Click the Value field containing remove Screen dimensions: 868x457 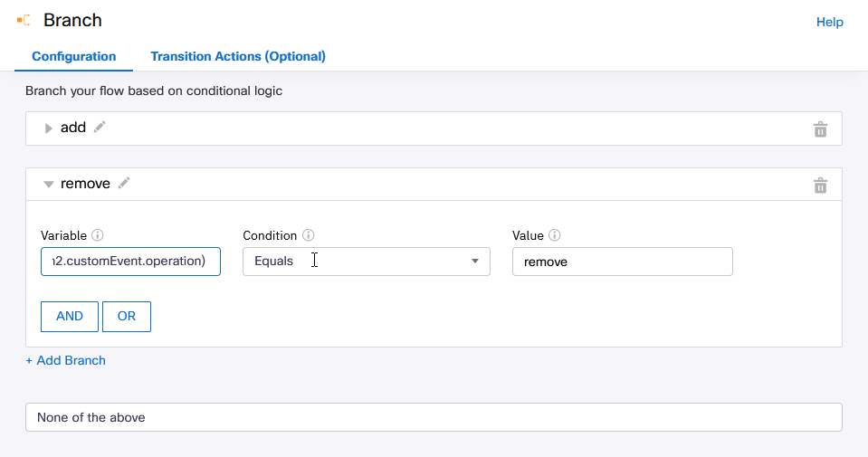622,262
